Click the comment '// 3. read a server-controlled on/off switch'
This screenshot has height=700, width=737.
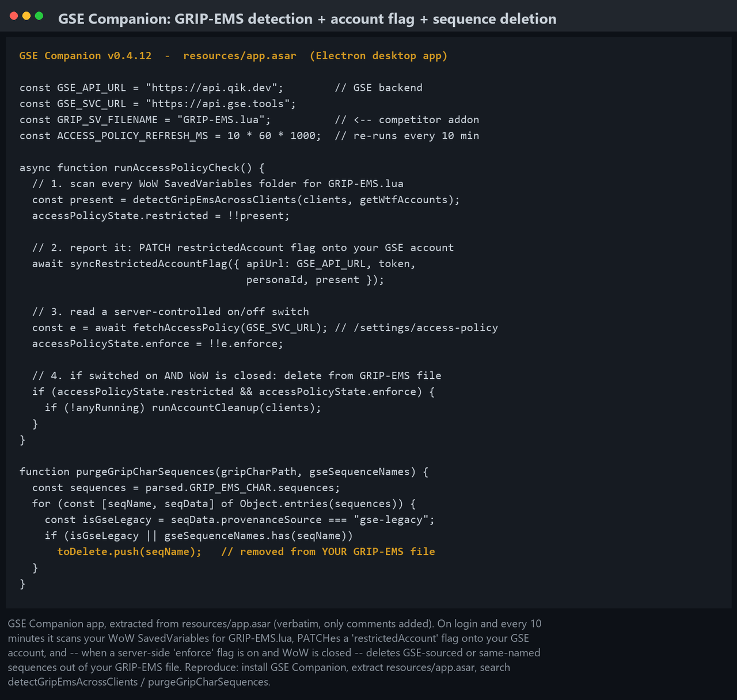click(170, 311)
